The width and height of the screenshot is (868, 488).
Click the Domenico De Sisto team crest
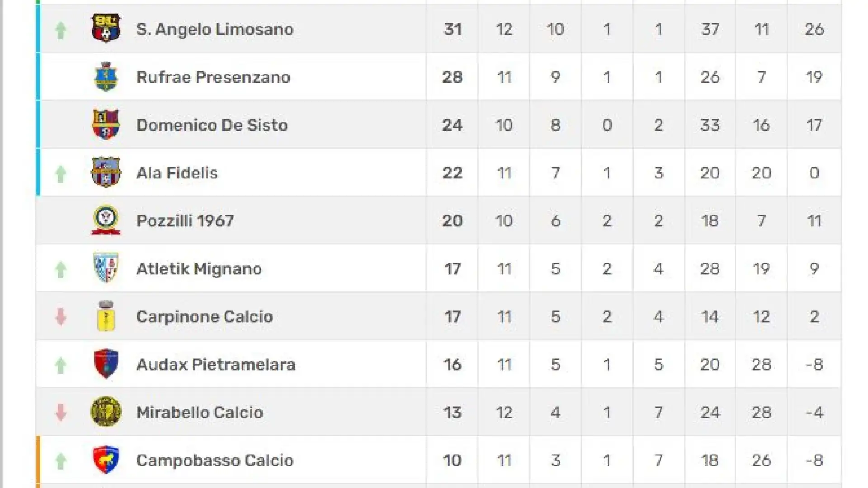pos(106,124)
